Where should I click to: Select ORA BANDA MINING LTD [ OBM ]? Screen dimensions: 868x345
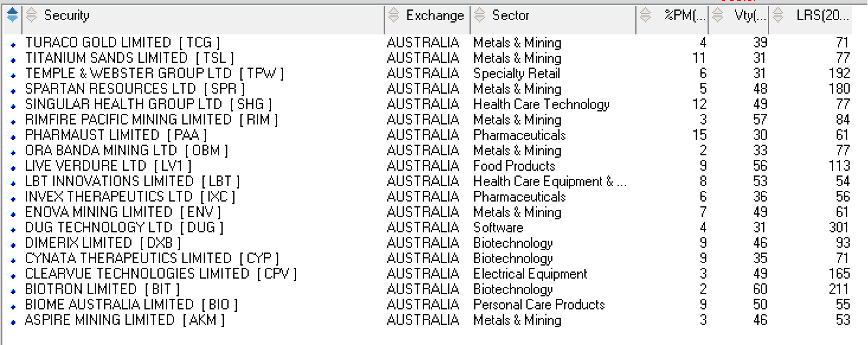click(x=126, y=151)
